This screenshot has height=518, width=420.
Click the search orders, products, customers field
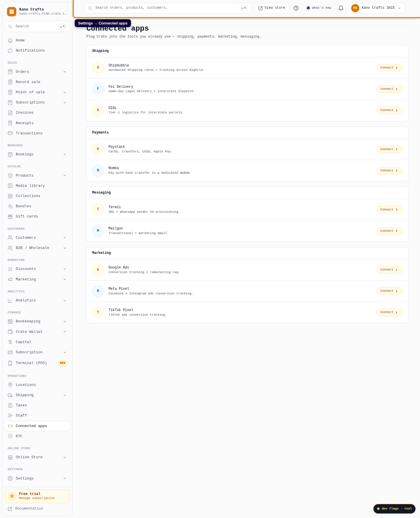168,8
